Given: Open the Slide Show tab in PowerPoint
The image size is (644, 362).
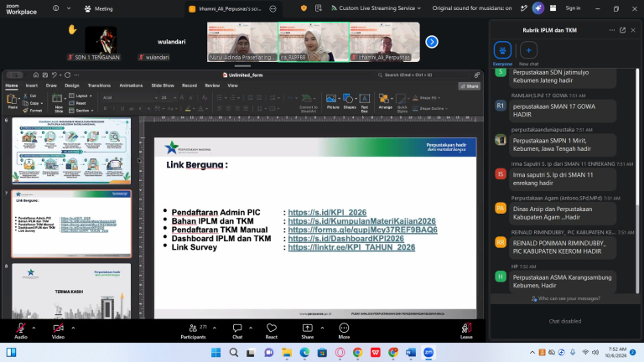Looking at the screenshot, I should click(x=163, y=85).
